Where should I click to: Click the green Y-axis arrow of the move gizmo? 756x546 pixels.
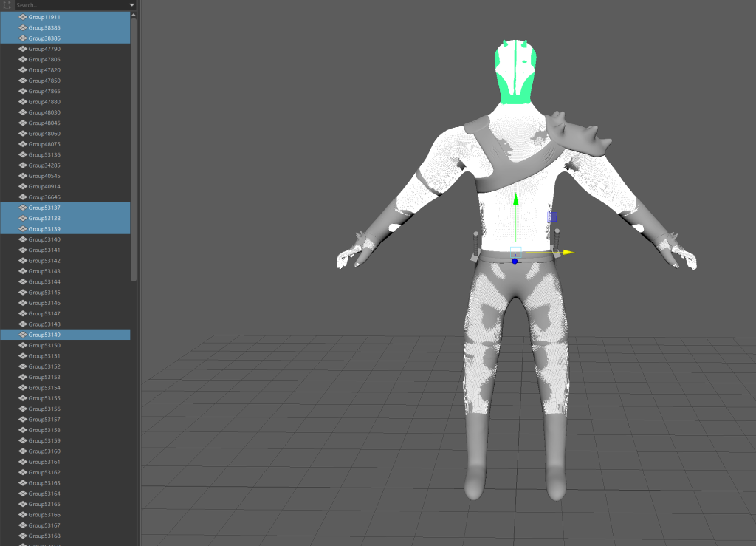pyautogui.click(x=516, y=199)
